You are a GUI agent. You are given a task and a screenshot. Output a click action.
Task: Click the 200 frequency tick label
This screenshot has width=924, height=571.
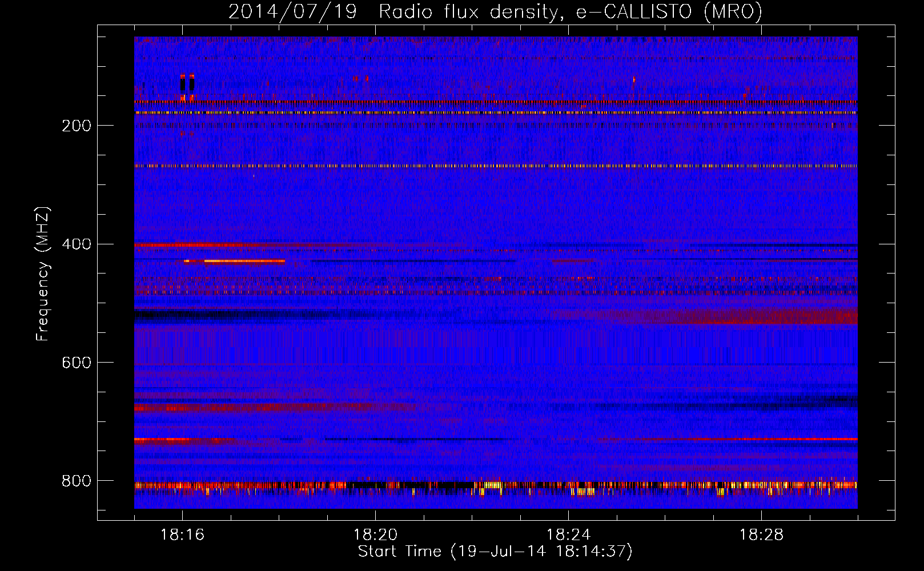77,126
